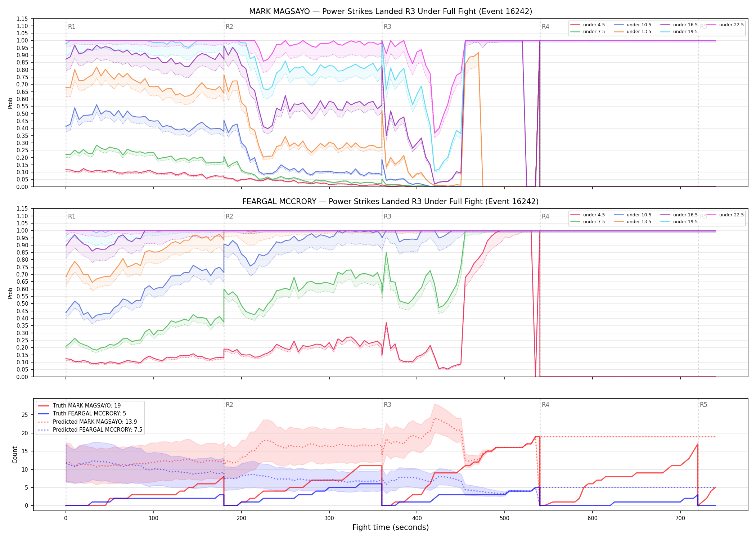
Task: Click the 700 tick on the fight time axis
Action: 680,518
